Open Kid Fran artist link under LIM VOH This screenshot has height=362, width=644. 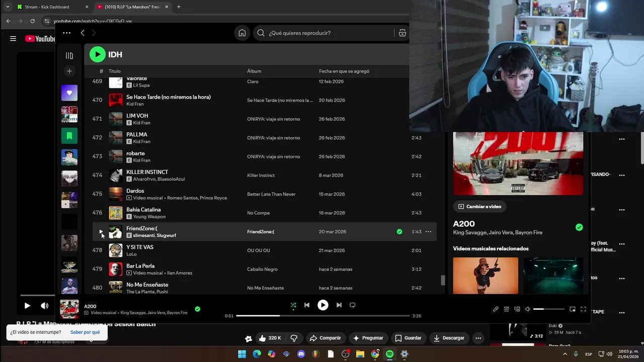tap(141, 123)
